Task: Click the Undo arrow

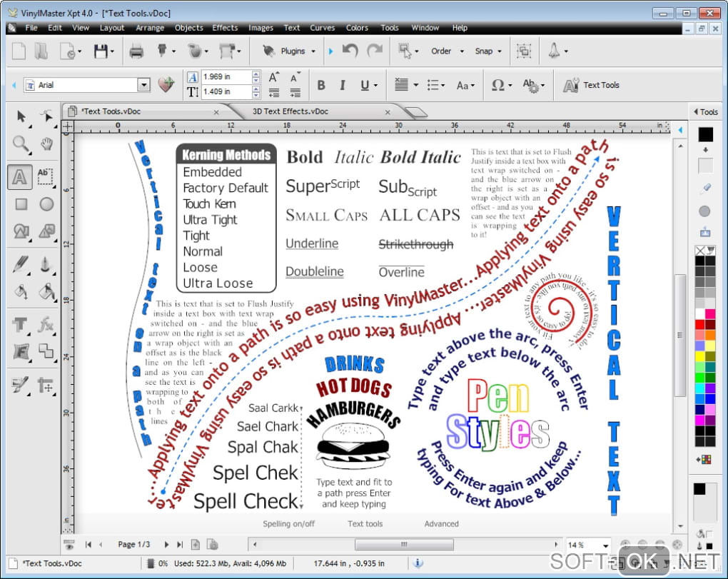Action: [x=350, y=50]
